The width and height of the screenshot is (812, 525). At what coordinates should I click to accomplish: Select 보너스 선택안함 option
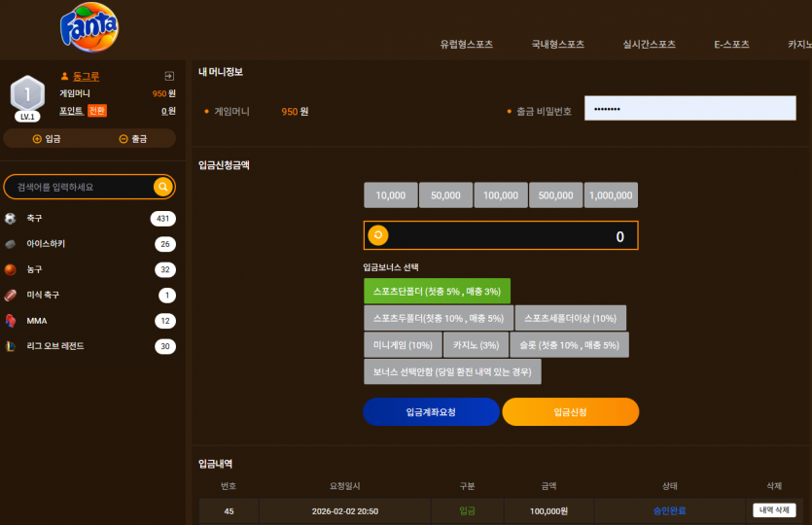(452, 371)
